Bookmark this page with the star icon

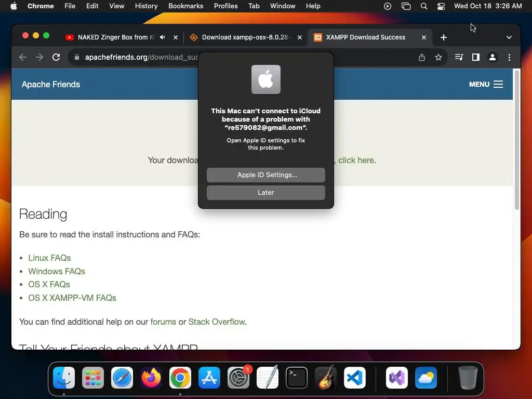pos(438,57)
